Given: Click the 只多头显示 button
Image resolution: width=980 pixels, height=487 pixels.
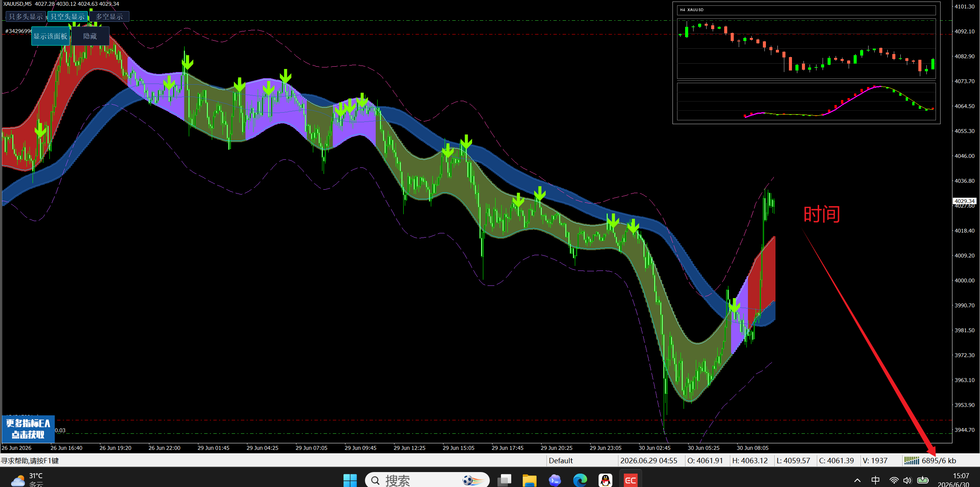Looking at the screenshot, I should [x=26, y=16].
